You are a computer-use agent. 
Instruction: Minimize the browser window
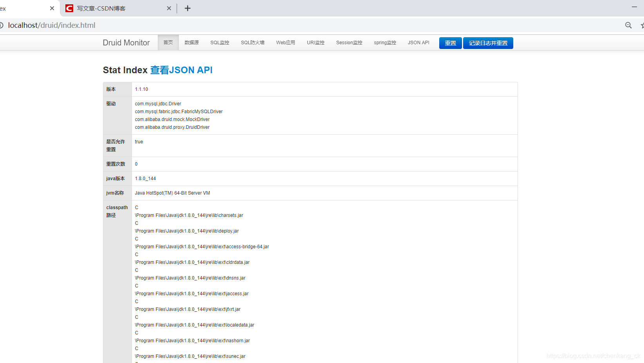[x=634, y=7]
